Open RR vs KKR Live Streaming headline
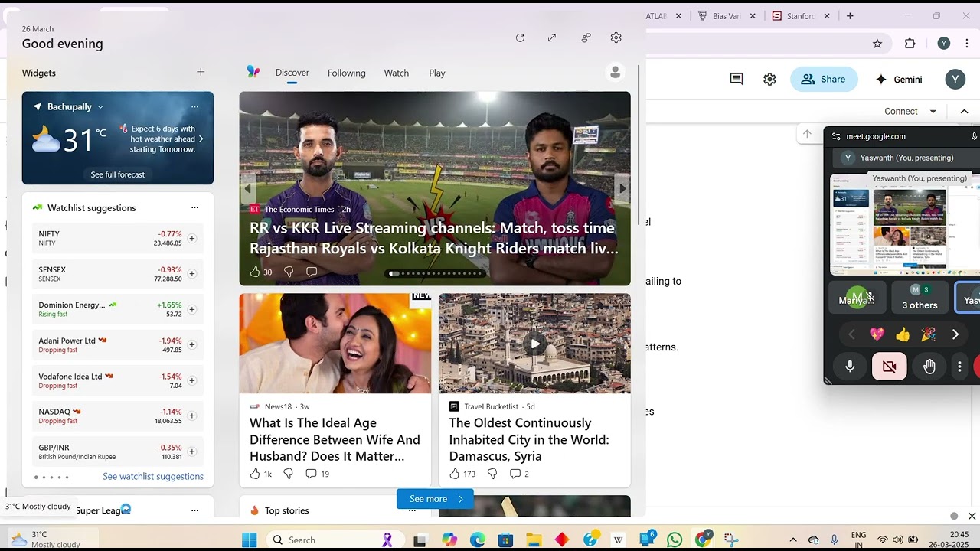 433,238
